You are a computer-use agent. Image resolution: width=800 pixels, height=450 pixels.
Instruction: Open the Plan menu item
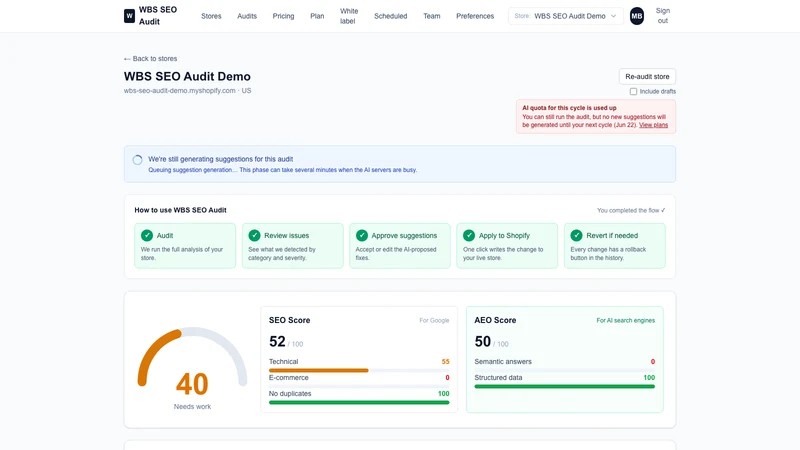click(x=317, y=16)
